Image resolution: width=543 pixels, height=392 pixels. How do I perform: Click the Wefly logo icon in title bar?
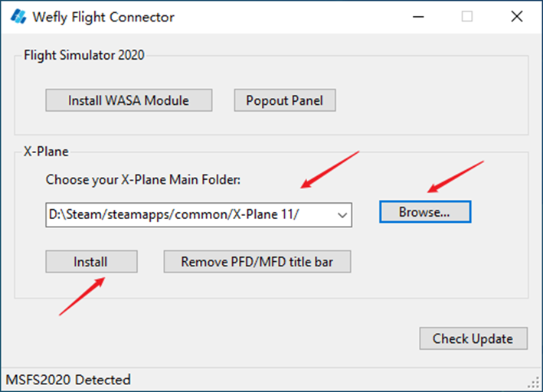[18, 16]
